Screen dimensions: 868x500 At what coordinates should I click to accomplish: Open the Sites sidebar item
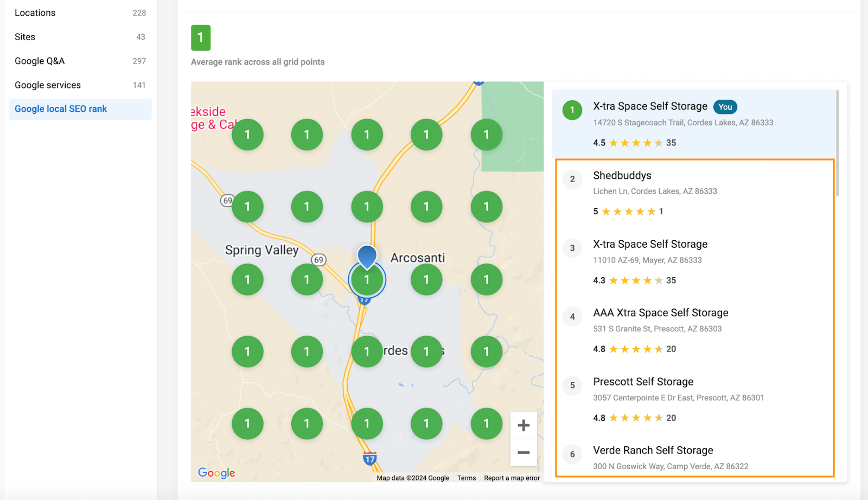point(80,37)
